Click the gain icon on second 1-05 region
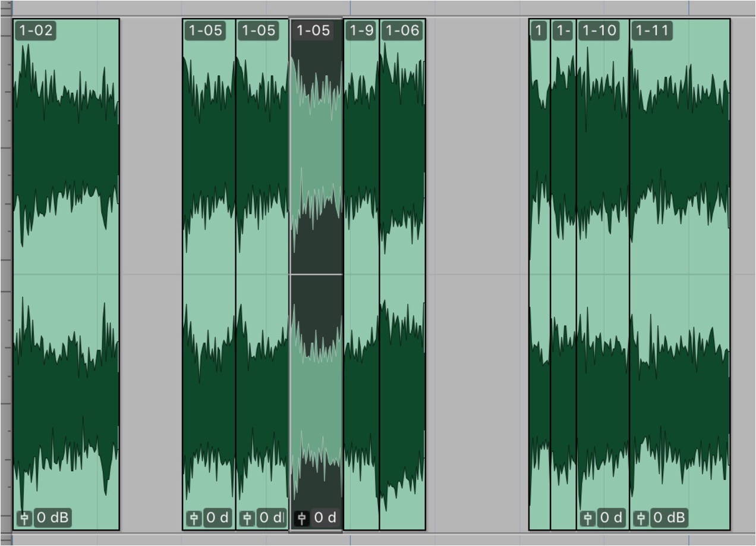Screen dimensions: 756x546 pyautogui.click(x=247, y=518)
